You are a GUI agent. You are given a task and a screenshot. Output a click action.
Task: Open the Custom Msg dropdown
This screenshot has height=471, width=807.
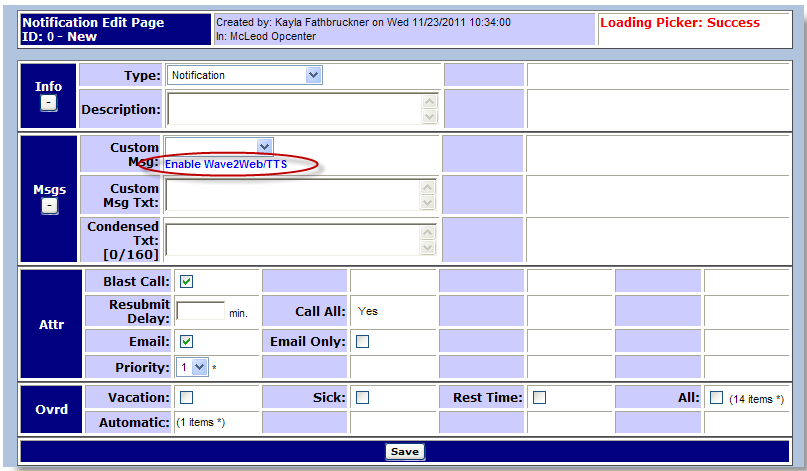point(218,146)
